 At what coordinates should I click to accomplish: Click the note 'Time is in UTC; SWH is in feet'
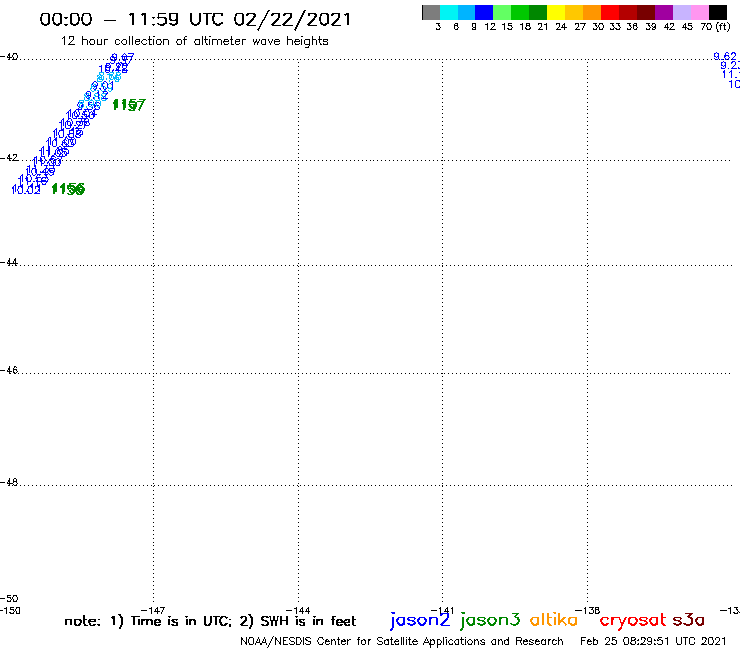click(x=210, y=621)
